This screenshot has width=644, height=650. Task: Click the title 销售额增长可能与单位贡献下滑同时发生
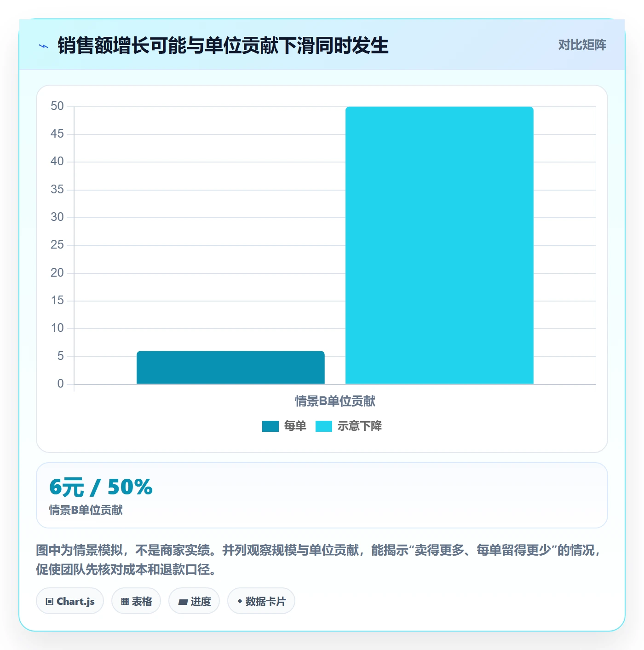tap(223, 46)
